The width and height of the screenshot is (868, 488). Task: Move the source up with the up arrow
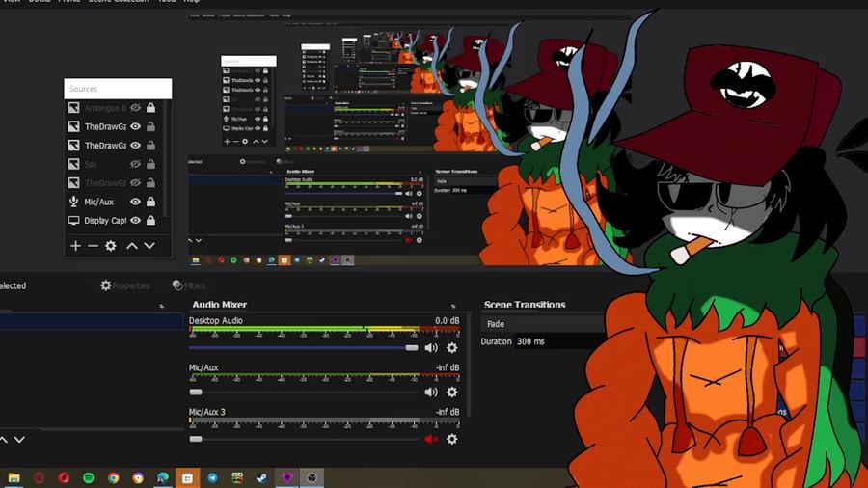[x=132, y=246]
